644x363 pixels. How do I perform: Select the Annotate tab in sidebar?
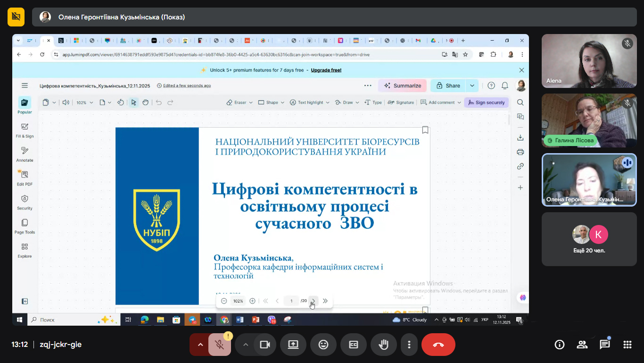25,154
